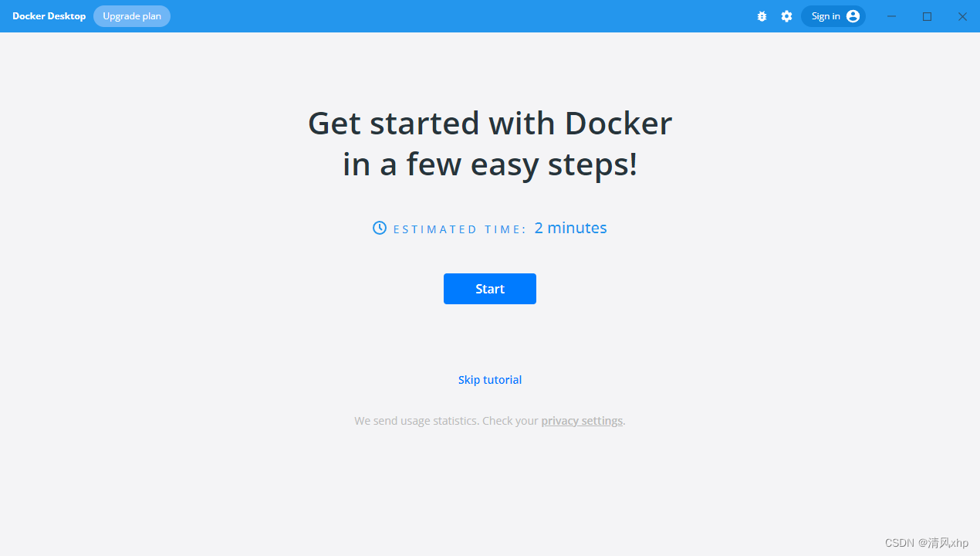The image size is (980, 556).
Task: Minimize the Docker Desktop window
Action: coord(891,16)
